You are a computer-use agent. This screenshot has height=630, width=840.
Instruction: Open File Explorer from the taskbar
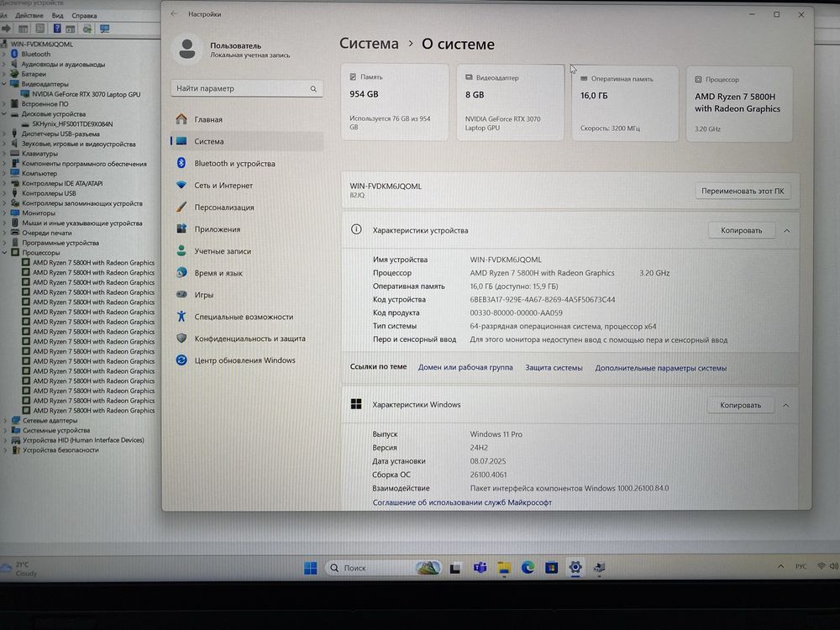(x=503, y=568)
